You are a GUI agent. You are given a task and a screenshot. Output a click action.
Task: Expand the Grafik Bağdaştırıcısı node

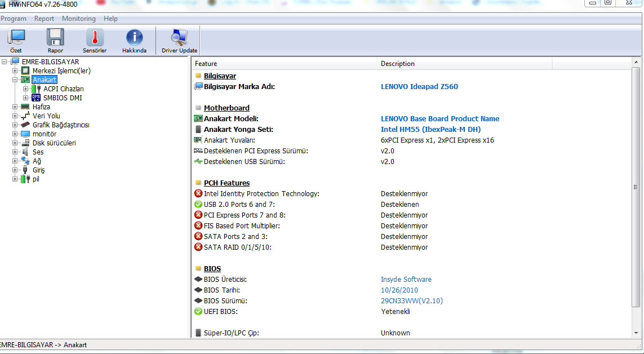click(x=15, y=125)
